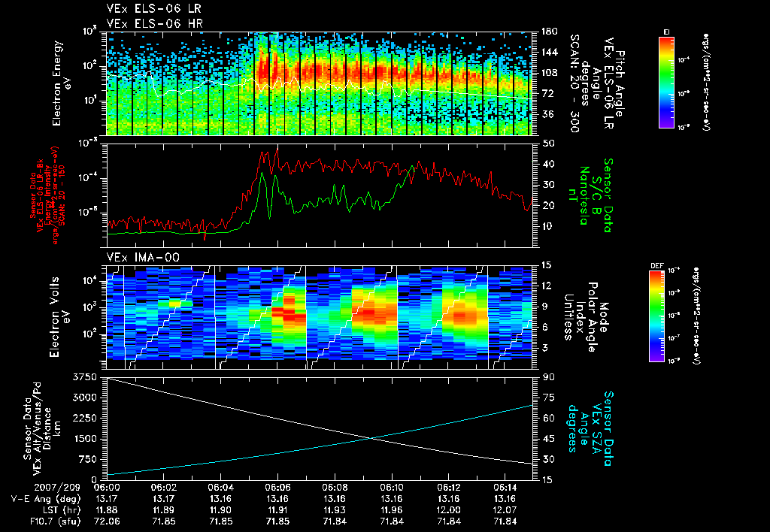Click the 108 degree pitch angle tick
This screenshot has height=532, width=770.
[x=549, y=73]
